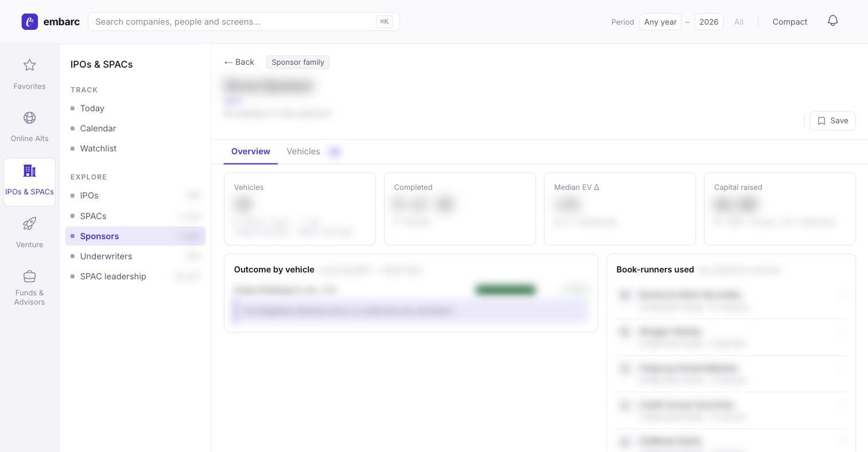
Task: Click the Median EV Δ stat card
Action: tap(620, 209)
